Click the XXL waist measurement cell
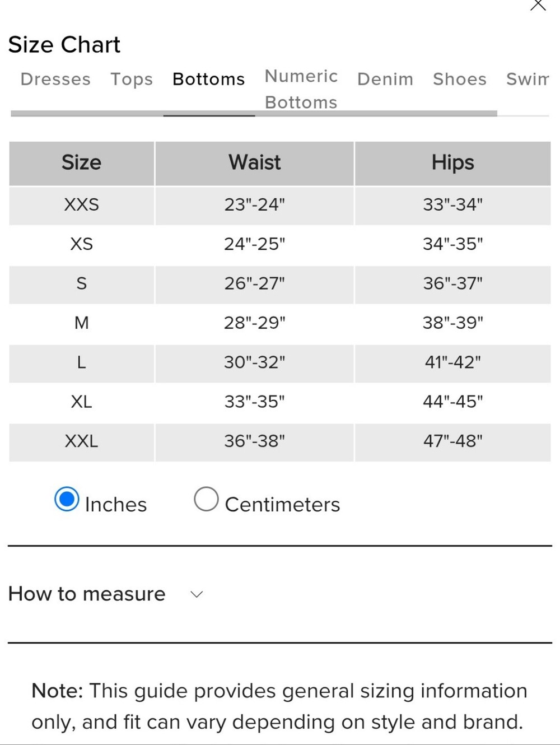The image size is (560, 745). pyautogui.click(x=255, y=442)
